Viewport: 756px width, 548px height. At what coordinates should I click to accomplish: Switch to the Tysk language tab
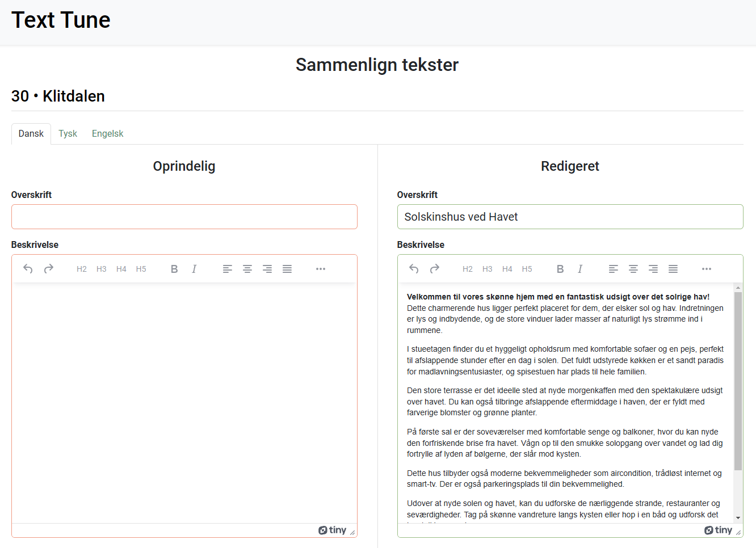point(68,134)
